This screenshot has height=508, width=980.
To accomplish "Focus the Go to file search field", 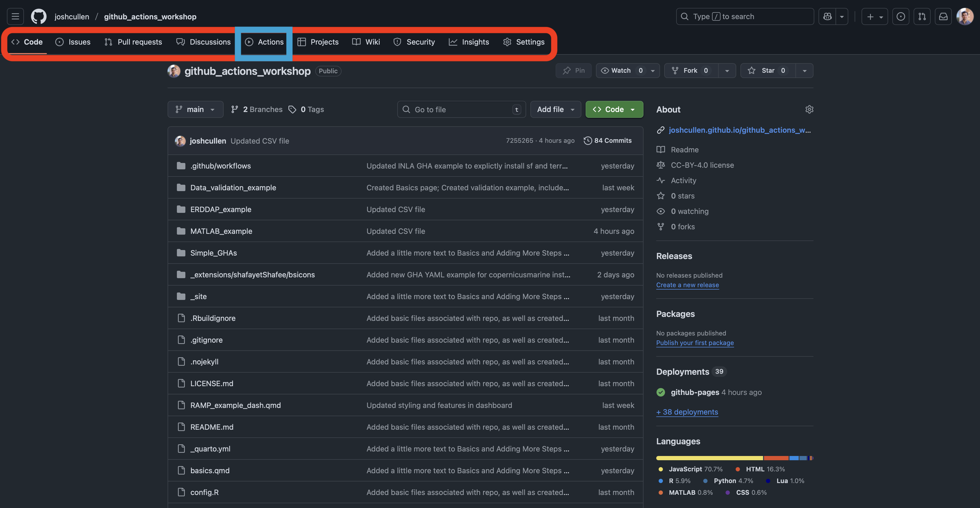I will click(x=461, y=110).
